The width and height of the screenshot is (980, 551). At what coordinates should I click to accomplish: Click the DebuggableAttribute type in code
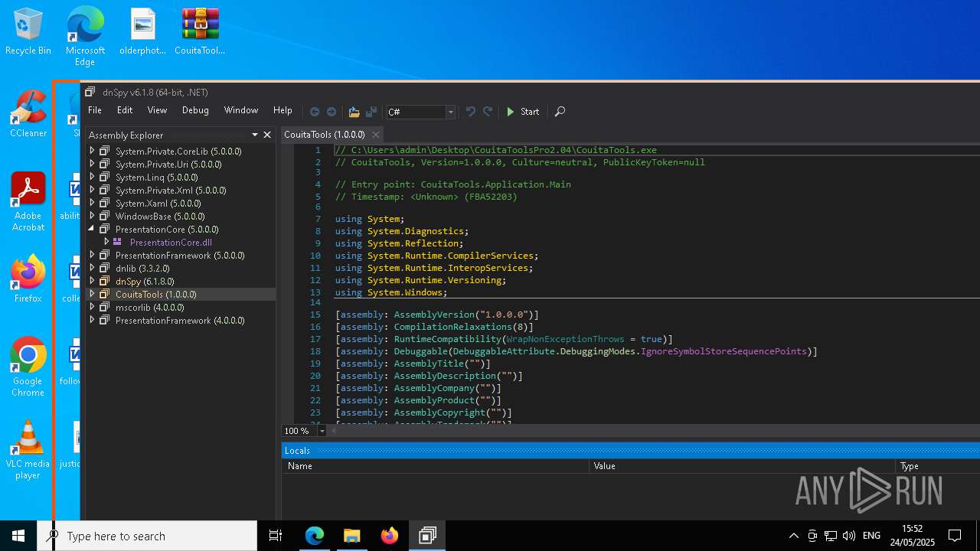pyautogui.click(x=503, y=351)
